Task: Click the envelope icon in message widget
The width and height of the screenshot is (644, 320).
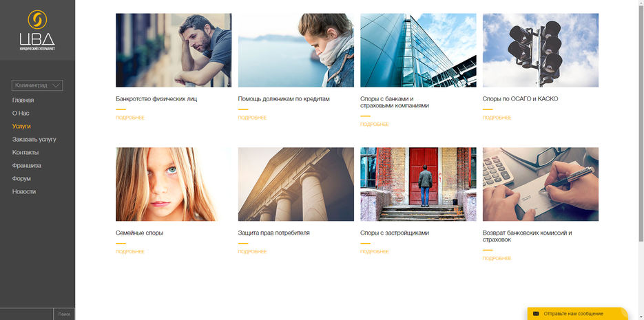Action: coord(536,314)
